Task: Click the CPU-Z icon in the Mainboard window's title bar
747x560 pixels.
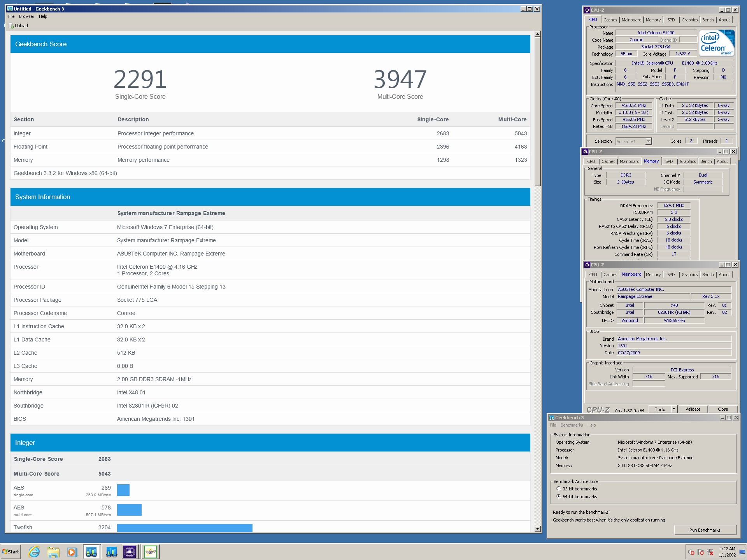Action: tap(587, 265)
